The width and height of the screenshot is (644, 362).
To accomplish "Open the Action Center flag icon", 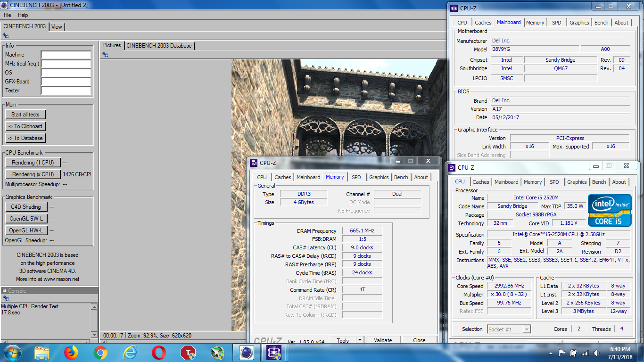I will click(x=562, y=353).
